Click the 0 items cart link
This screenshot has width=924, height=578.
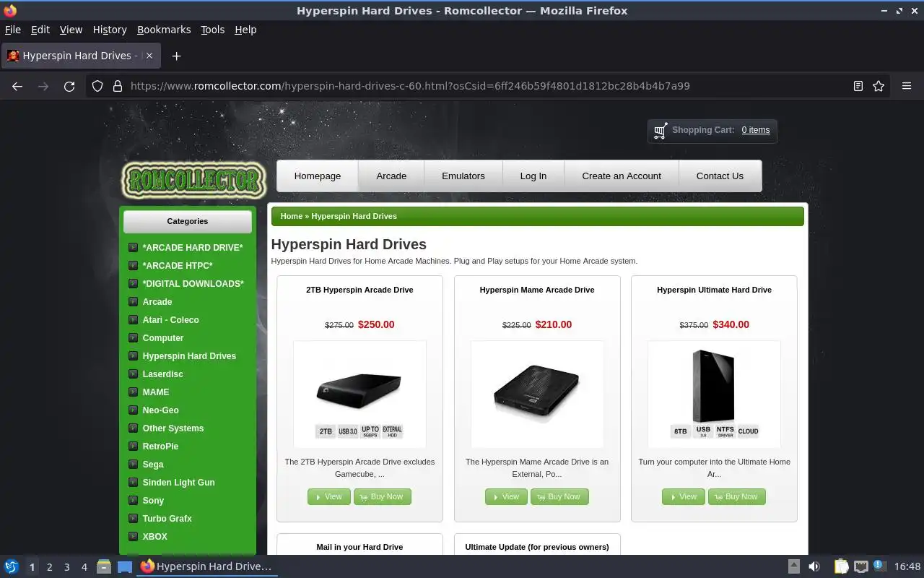[x=756, y=130]
